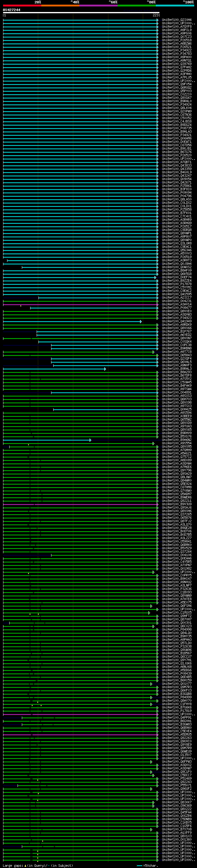Click the UniRef100_A7PLU5 label
This screenshot has width=197, height=868.
(x=176, y=78)
